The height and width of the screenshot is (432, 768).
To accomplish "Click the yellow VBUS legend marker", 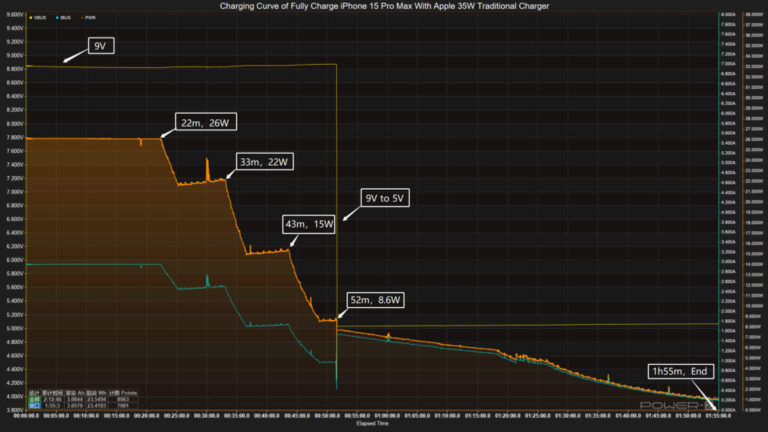I will [31, 17].
